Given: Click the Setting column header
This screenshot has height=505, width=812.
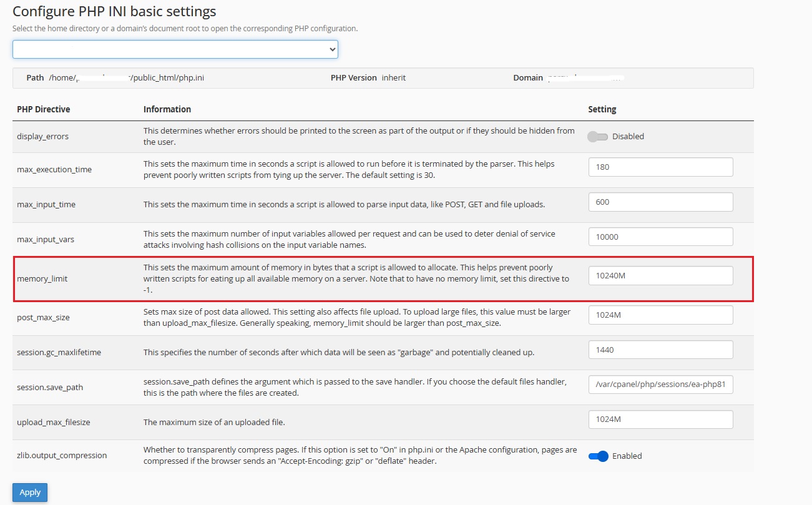Looking at the screenshot, I should (602, 109).
